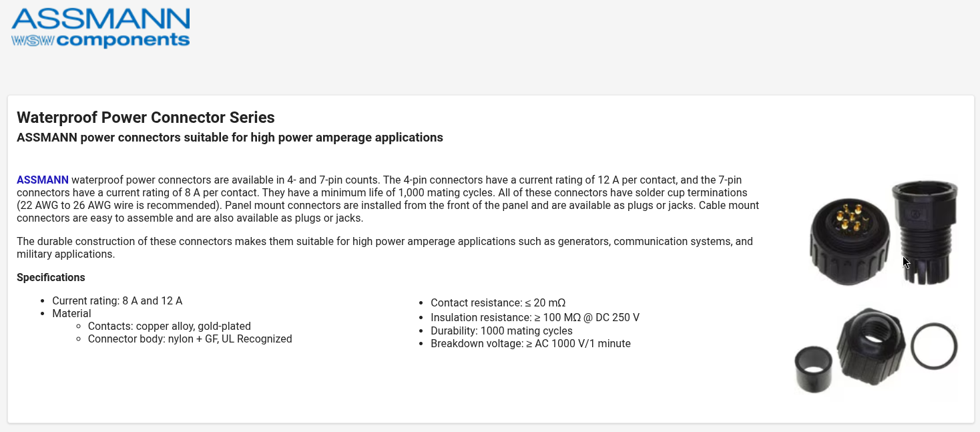Click the Contact resistance specification

coord(498,302)
